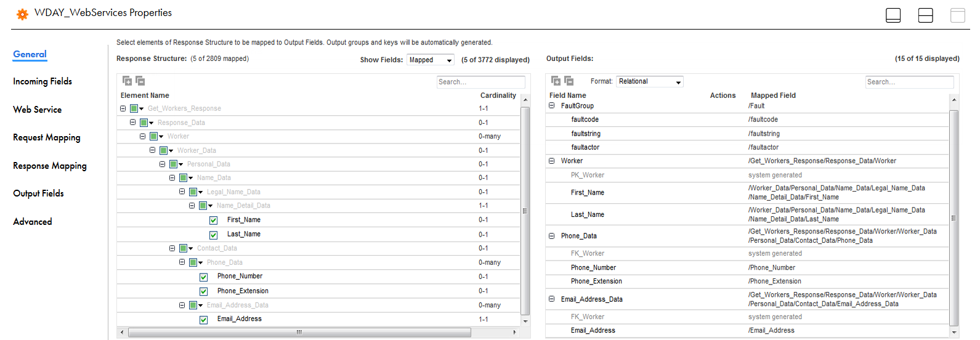Open the Show Fields Mapped dropdown
980x340 pixels.
click(431, 60)
